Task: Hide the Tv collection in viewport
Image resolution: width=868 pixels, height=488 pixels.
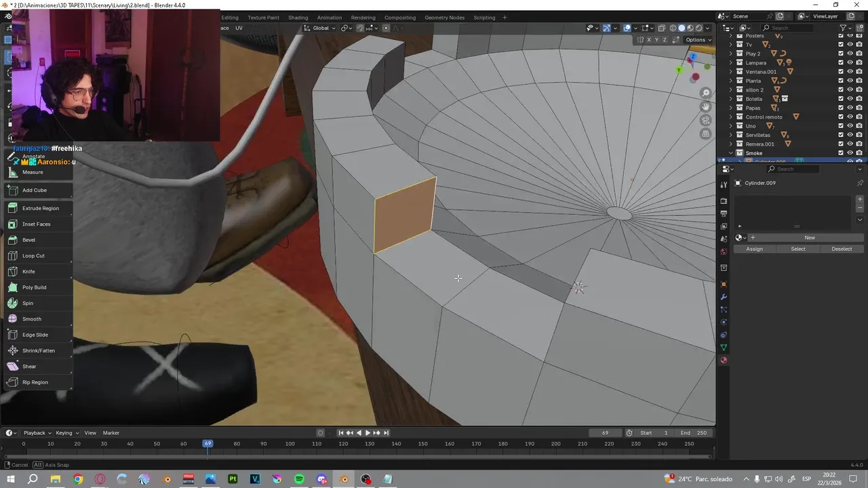Action: [x=850, y=45]
